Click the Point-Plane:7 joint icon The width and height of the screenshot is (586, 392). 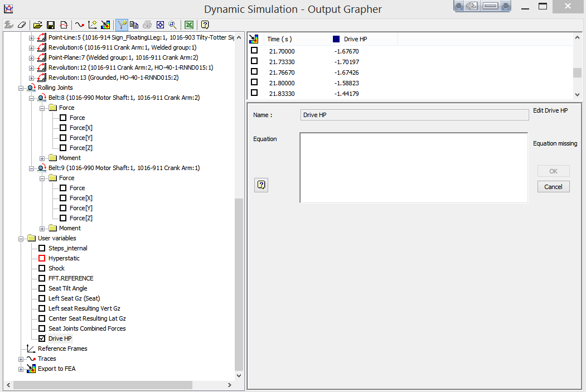[42, 57]
